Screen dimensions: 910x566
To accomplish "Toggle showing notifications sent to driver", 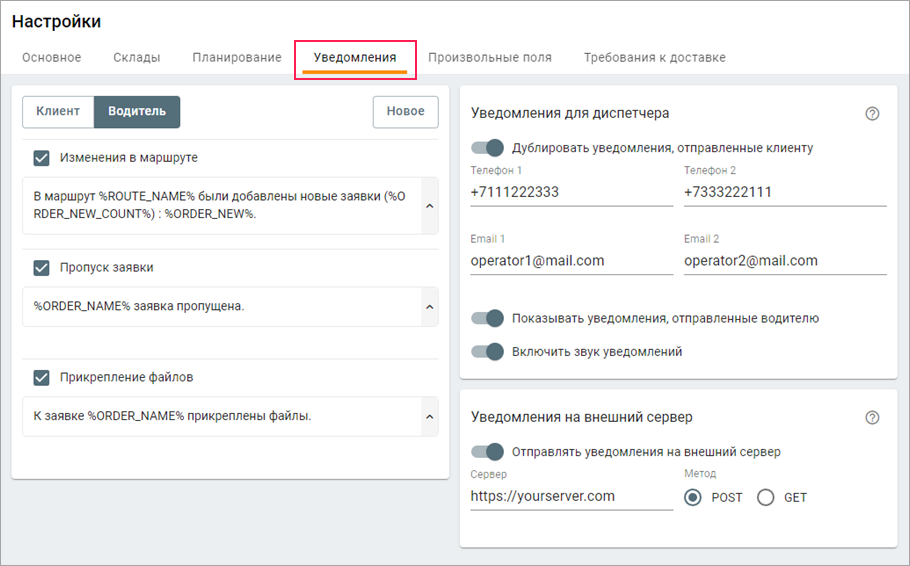I will (x=488, y=319).
